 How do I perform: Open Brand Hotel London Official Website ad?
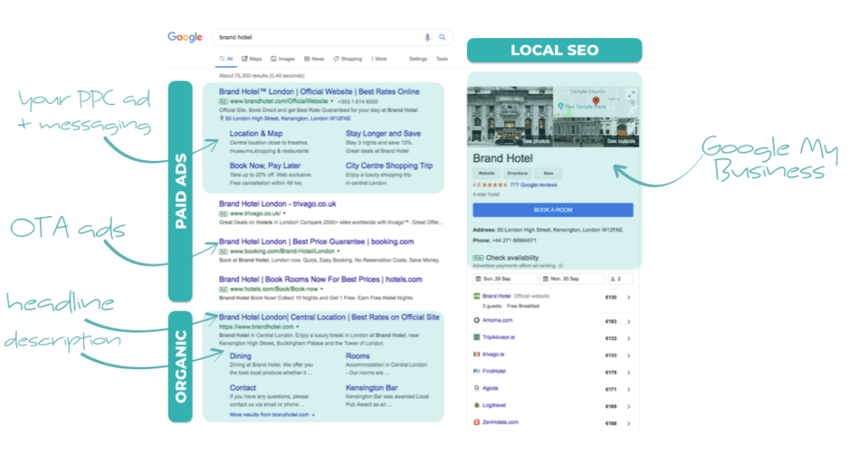point(320,91)
